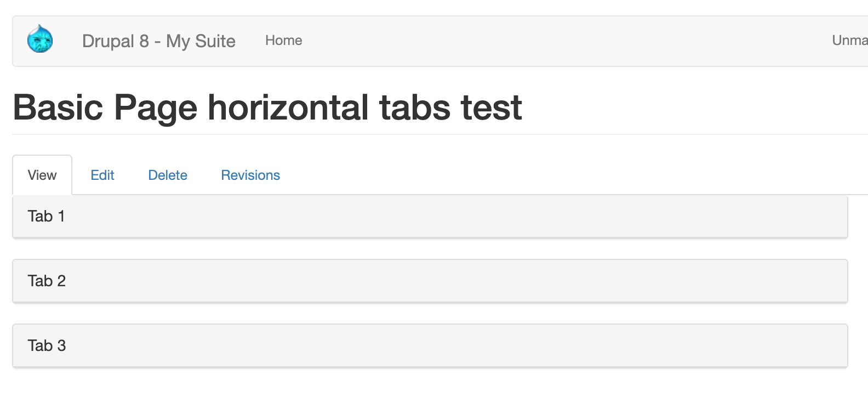View the content revisions list
This screenshot has height=397, width=868.
tap(250, 175)
